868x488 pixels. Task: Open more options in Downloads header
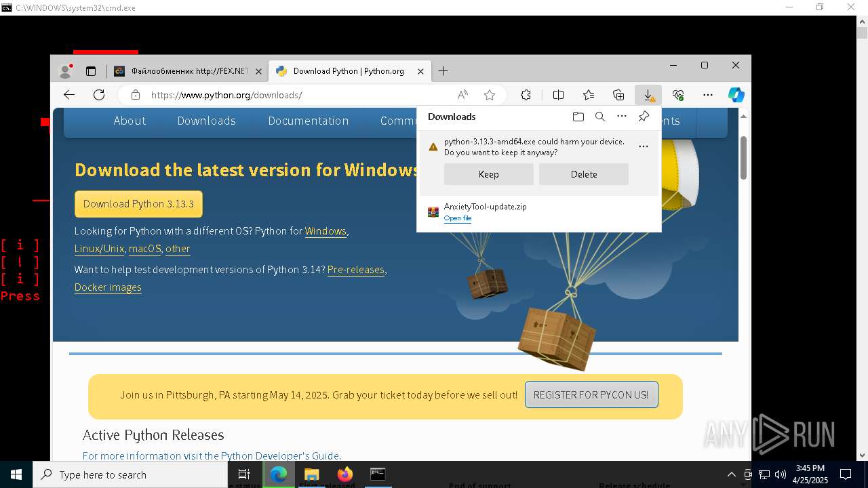coord(622,117)
